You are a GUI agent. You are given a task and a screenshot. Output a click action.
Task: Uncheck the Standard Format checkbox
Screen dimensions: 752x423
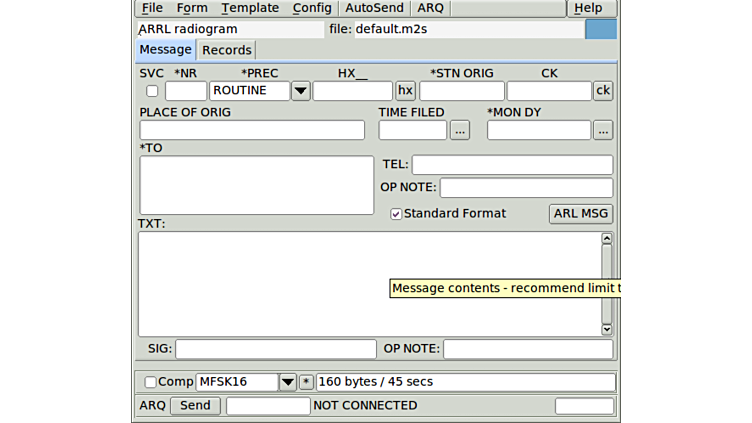coord(396,214)
